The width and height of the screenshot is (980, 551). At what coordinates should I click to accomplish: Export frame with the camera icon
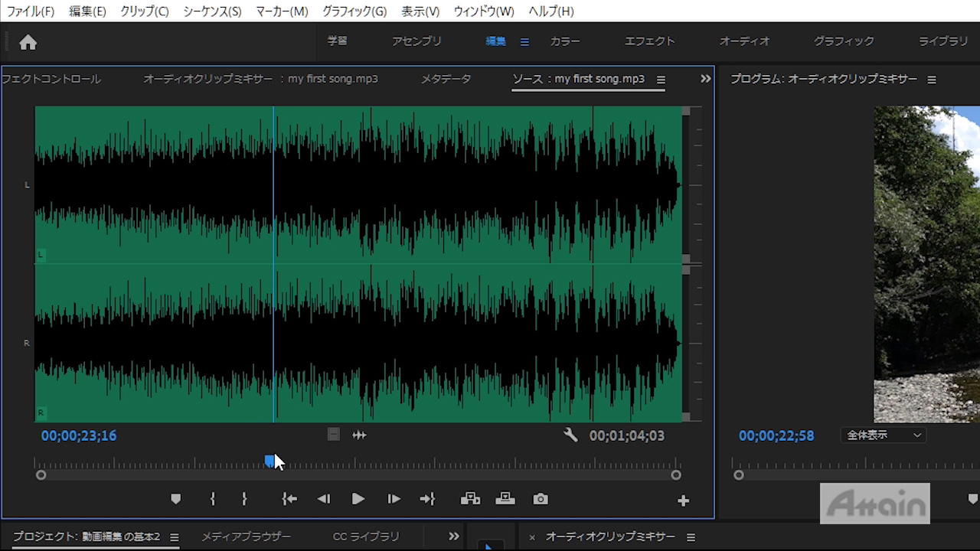541,499
